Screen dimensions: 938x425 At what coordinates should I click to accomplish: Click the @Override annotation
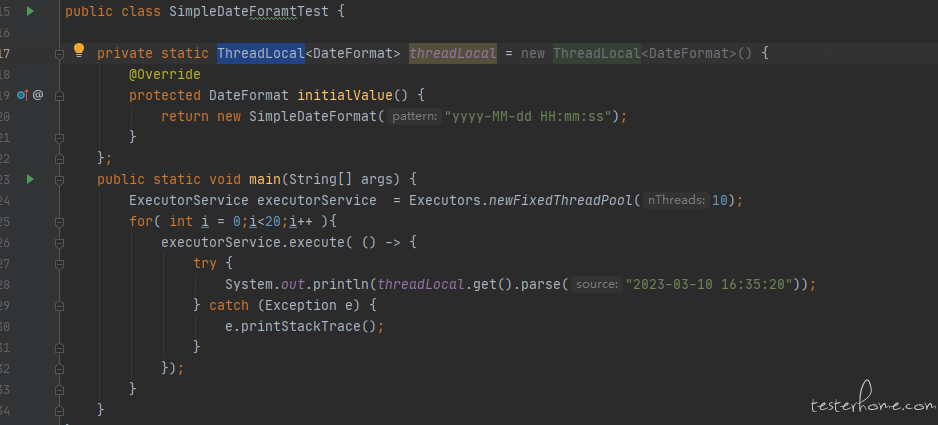(165, 74)
